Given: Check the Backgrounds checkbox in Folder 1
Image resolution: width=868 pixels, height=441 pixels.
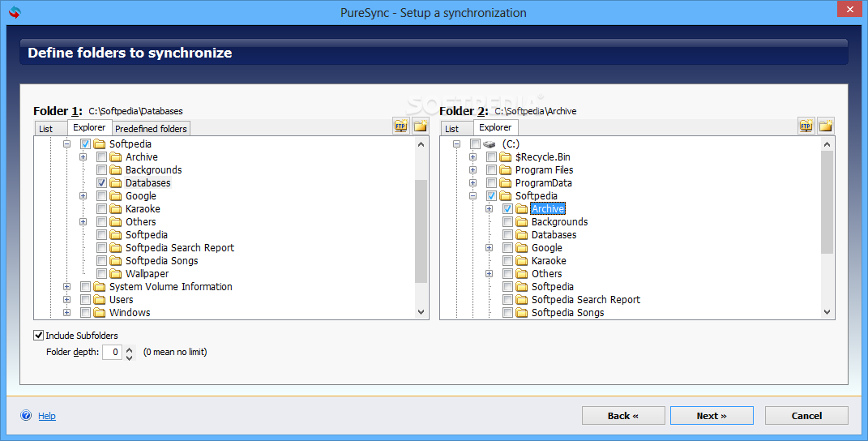Looking at the screenshot, I should [x=102, y=170].
